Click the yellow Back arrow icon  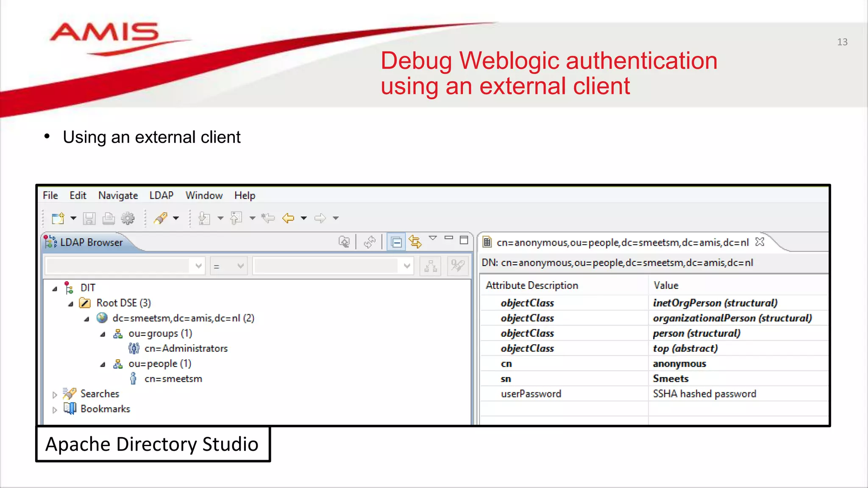288,218
